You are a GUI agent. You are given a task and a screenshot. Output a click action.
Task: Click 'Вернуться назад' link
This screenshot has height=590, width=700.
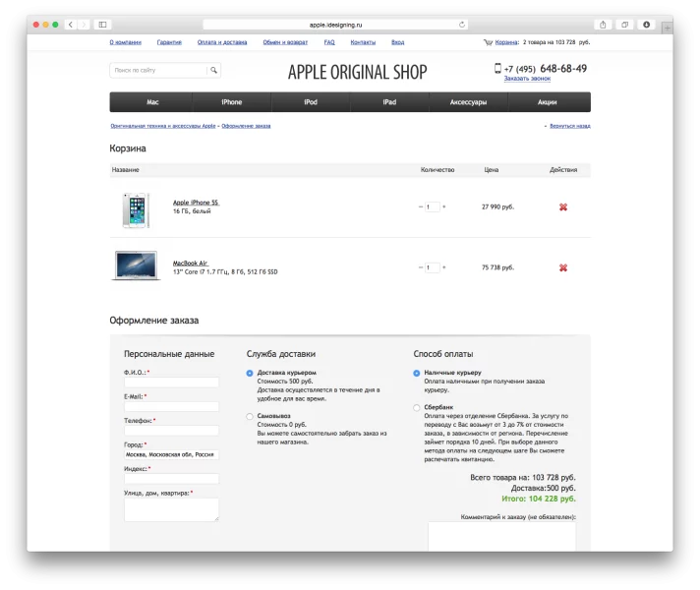(570, 126)
